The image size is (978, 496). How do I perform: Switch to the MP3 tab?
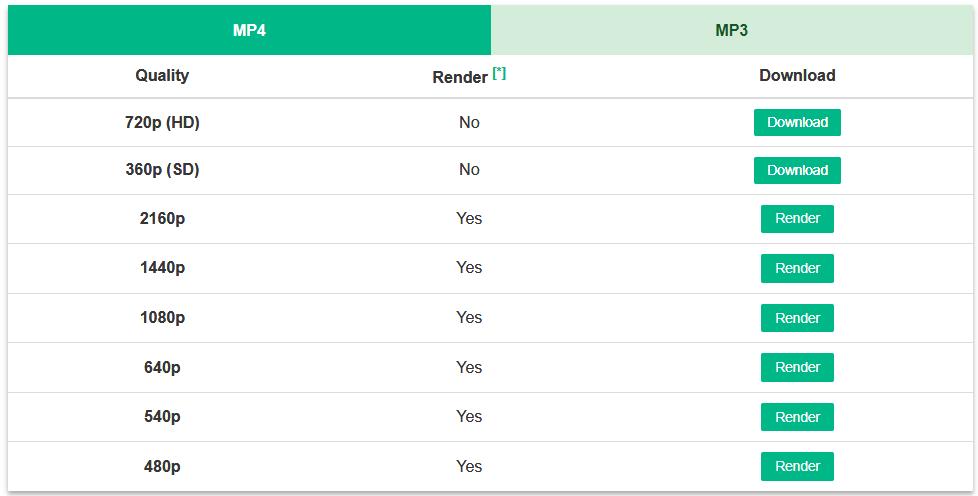click(x=731, y=30)
